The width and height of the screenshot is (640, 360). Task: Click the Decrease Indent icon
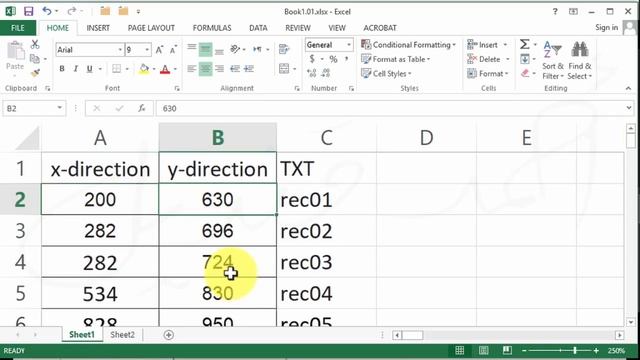click(x=235, y=69)
